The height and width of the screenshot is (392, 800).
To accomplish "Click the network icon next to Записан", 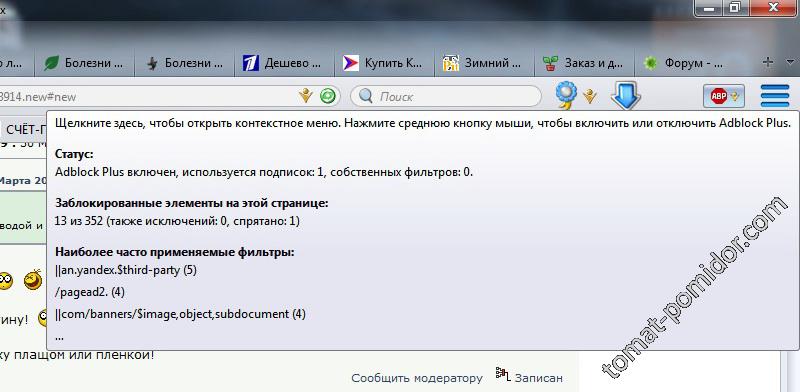I will click(503, 374).
